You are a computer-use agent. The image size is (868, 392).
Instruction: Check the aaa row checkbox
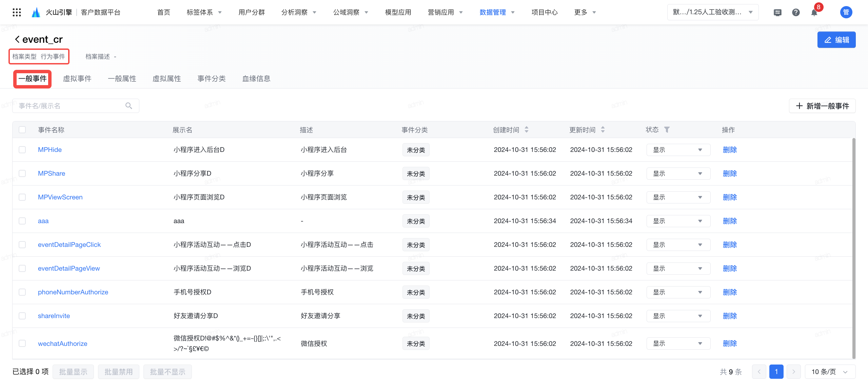pyautogui.click(x=22, y=221)
